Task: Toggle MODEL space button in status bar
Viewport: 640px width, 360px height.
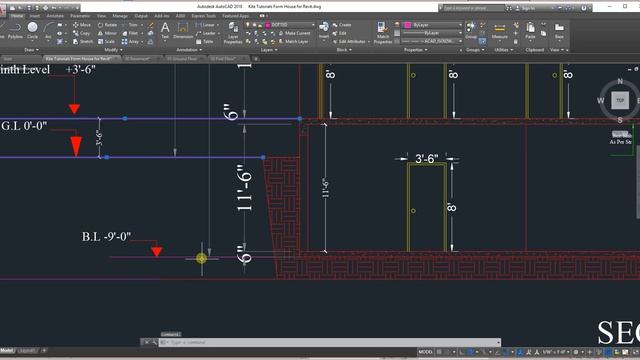Action: click(425, 352)
